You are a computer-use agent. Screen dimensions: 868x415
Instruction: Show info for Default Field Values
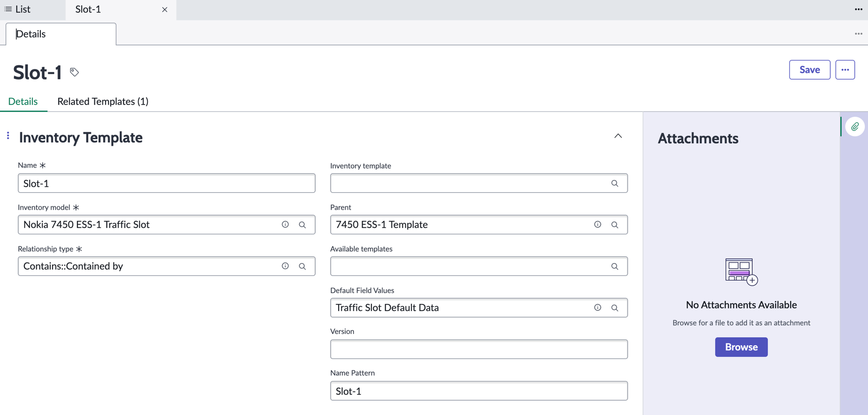click(597, 307)
